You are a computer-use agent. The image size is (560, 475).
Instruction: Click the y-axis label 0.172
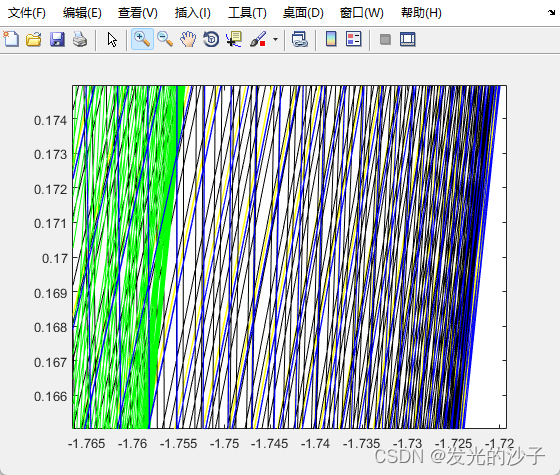(50, 189)
